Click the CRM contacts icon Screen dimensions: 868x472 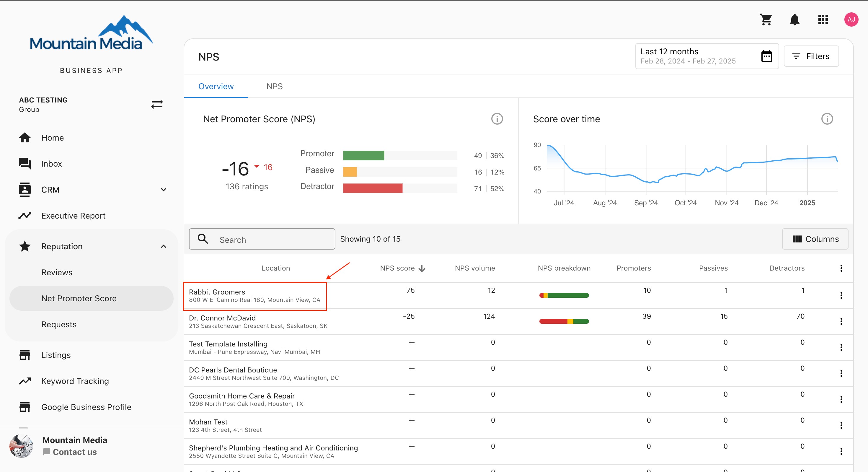tap(25, 189)
